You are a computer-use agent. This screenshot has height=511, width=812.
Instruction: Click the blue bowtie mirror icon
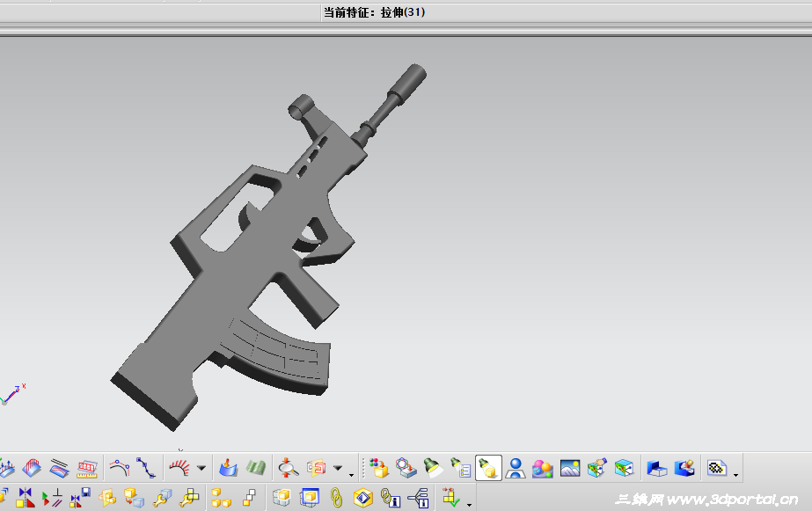tap(25, 498)
